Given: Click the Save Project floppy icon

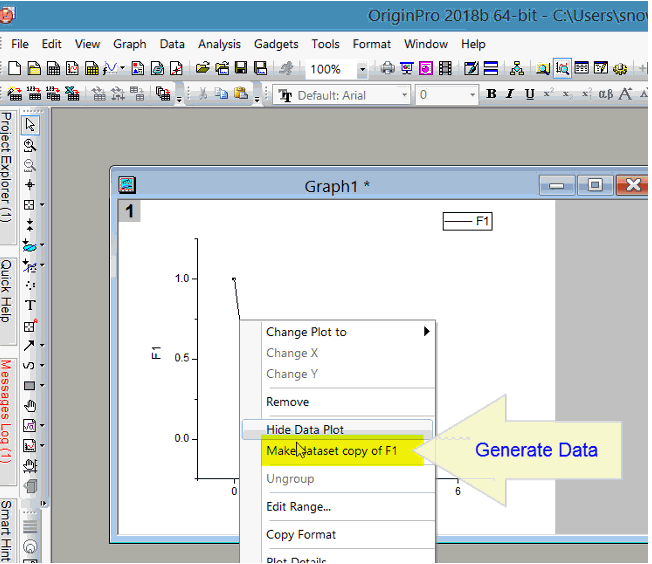Looking at the screenshot, I should point(241,68).
